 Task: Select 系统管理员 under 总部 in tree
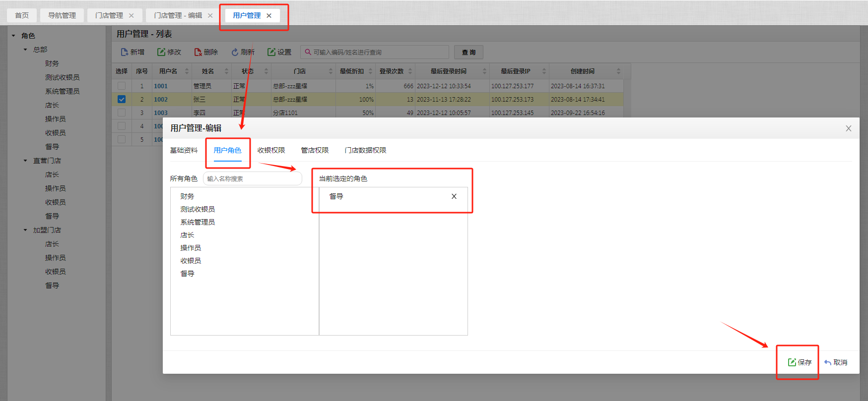coord(63,91)
